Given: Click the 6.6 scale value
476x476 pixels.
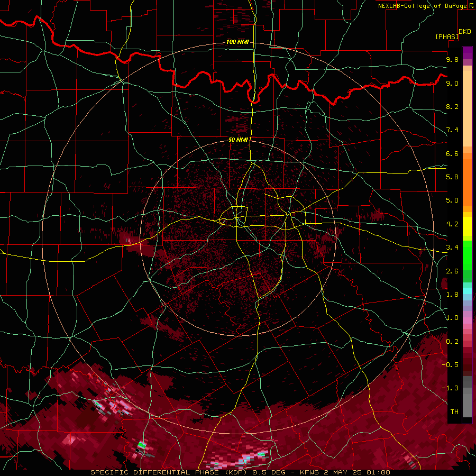Looking at the screenshot, I should [452, 153].
